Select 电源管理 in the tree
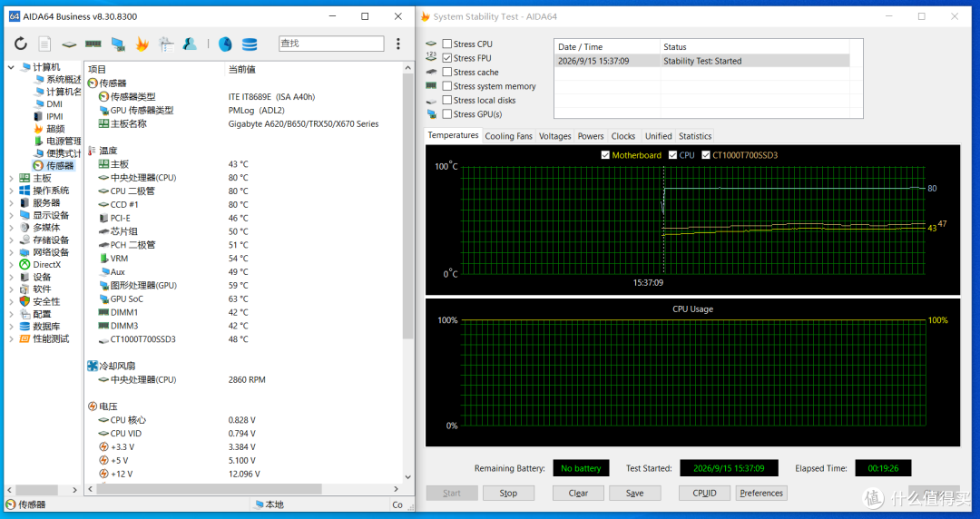 [57, 142]
